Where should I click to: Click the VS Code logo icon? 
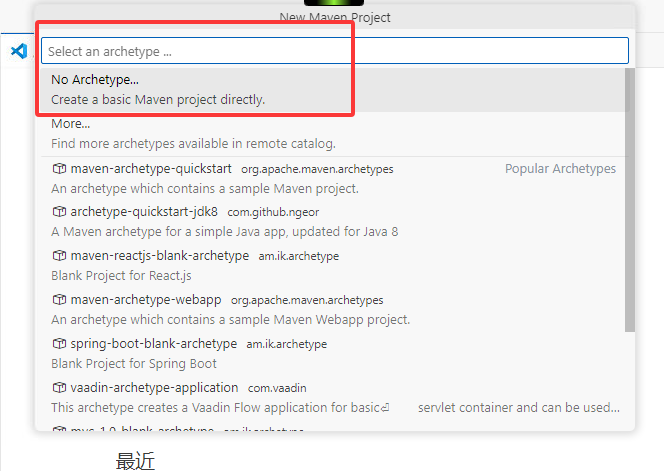pyautogui.click(x=19, y=51)
